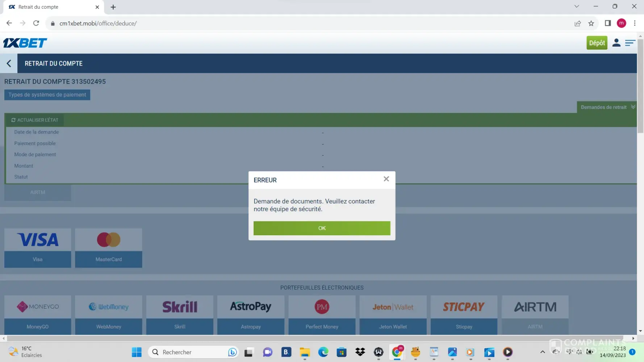644x362 pixels.
Task: Click the site lock icon
Action: 53,24
